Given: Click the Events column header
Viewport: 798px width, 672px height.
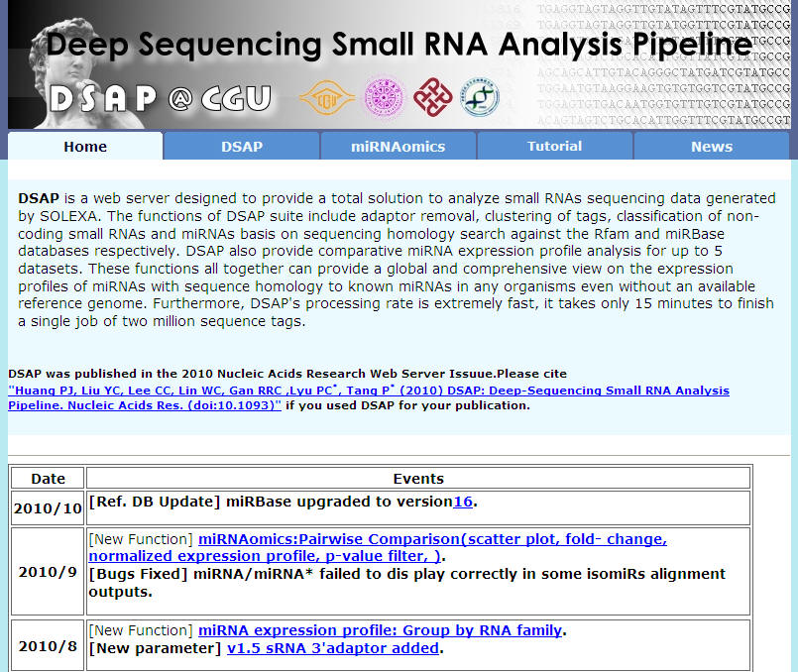Looking at the screenshot, I should tap(418, 479).
